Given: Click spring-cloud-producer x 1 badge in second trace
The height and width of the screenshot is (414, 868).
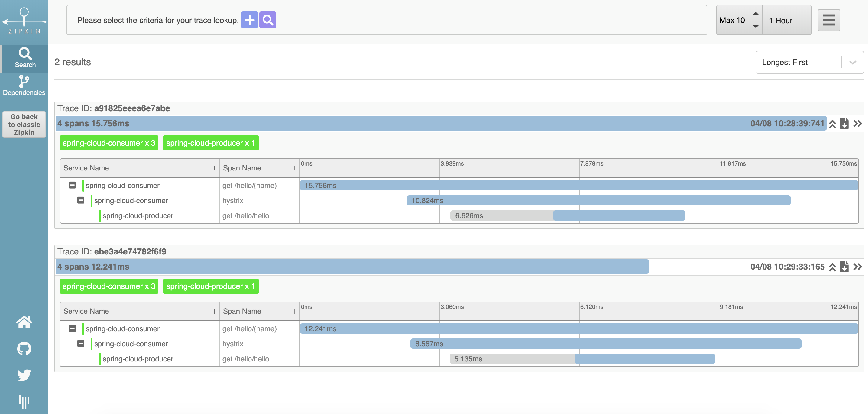Looking at the screenshot, I should pyautogui.click(x=211, y=286).
